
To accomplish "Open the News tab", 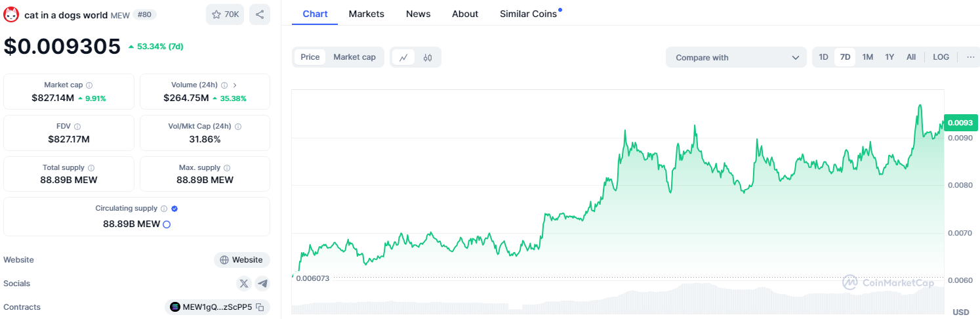I will (419, 14).
